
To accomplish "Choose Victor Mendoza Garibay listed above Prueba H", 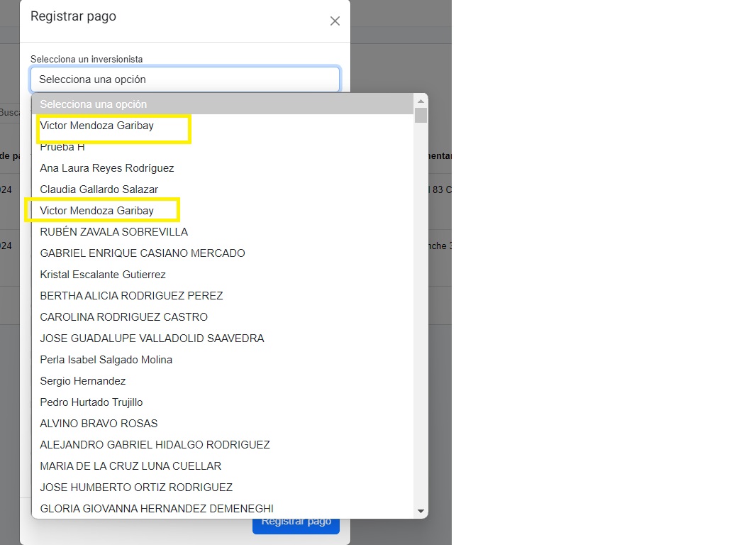I will [97, 126].
